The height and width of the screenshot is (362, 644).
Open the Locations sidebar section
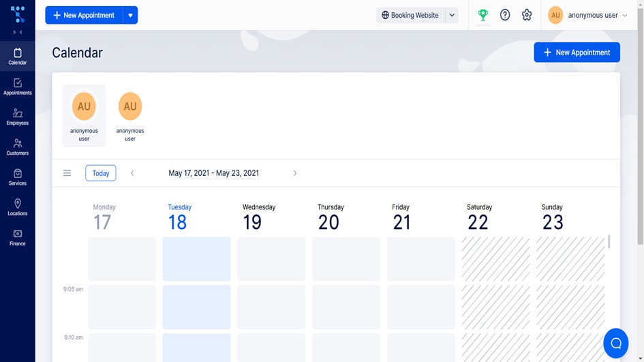click(17, 207)
